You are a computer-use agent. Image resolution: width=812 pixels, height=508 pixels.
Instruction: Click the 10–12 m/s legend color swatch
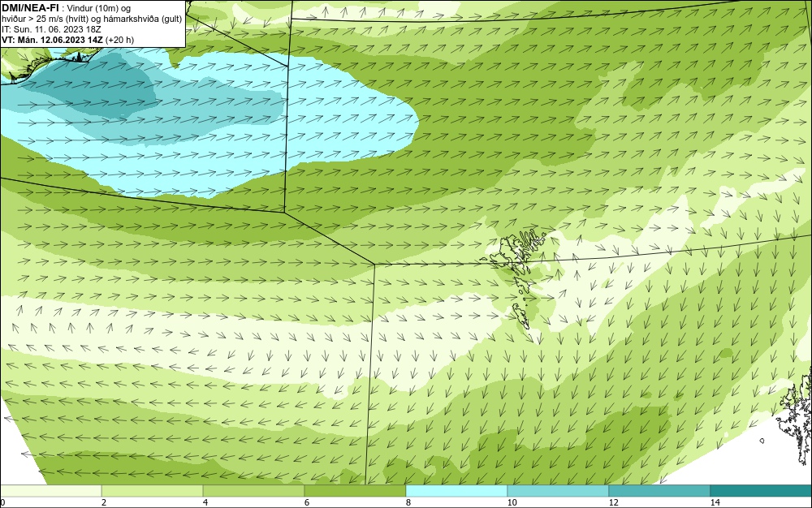tap(559, 491)
